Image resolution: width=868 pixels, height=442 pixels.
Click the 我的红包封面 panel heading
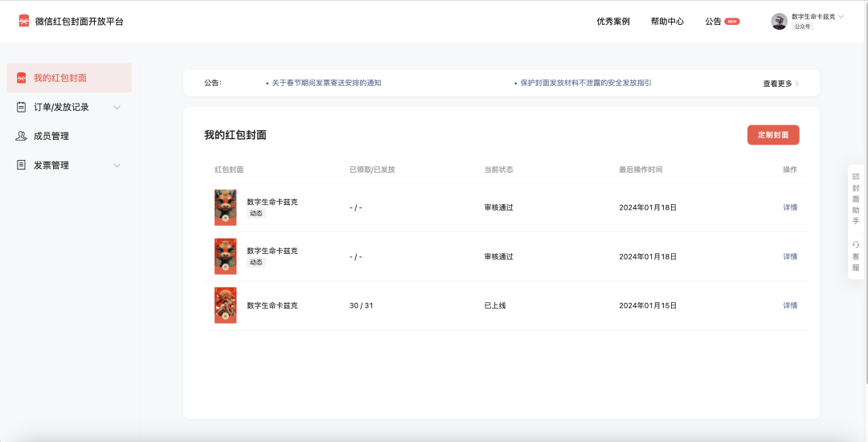(x=235, y=135)
